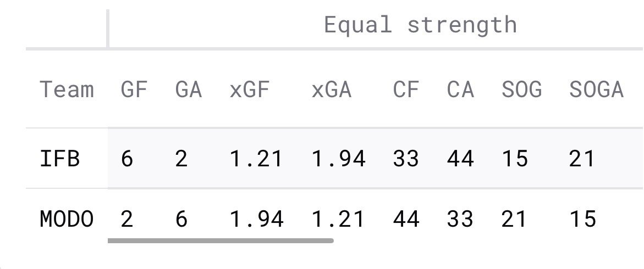Click the GA column header
This screenshot has height=269, width=644.
point(188,89)
